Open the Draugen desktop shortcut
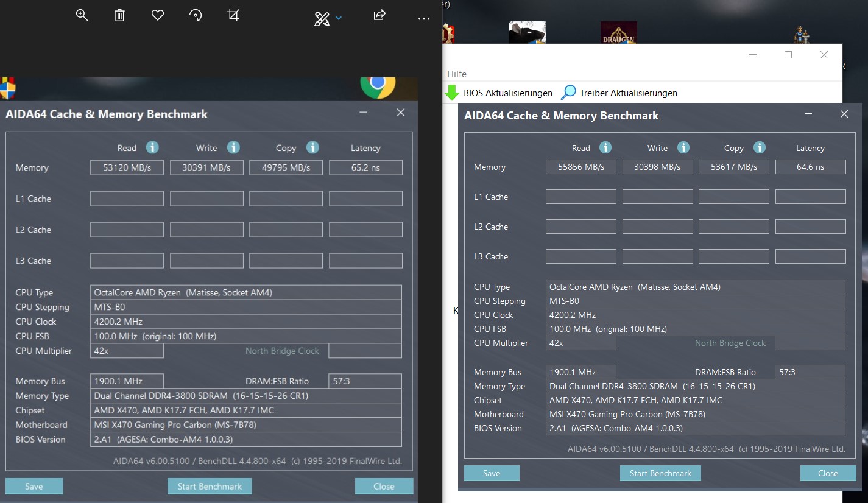Screen dimensions: 868x503 619,33
